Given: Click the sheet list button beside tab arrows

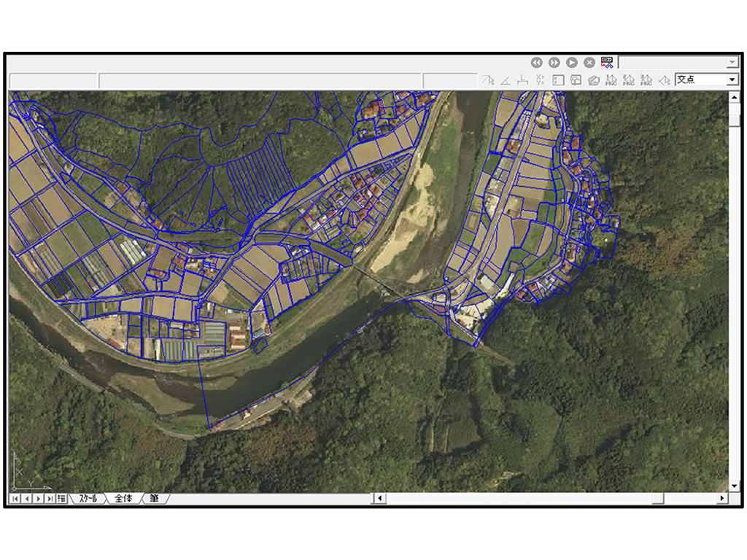Looking at the screenshot, I should pos(61,499).
